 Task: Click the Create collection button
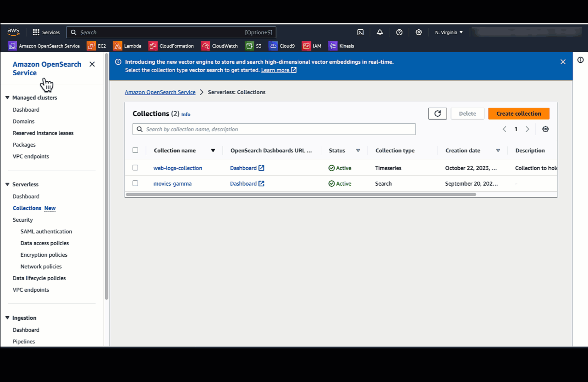tap(519, 114)
